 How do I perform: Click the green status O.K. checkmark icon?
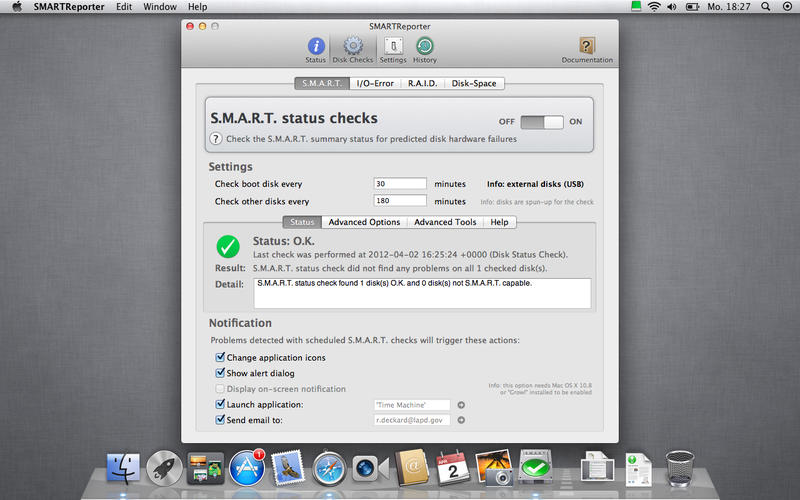point(228,247)
